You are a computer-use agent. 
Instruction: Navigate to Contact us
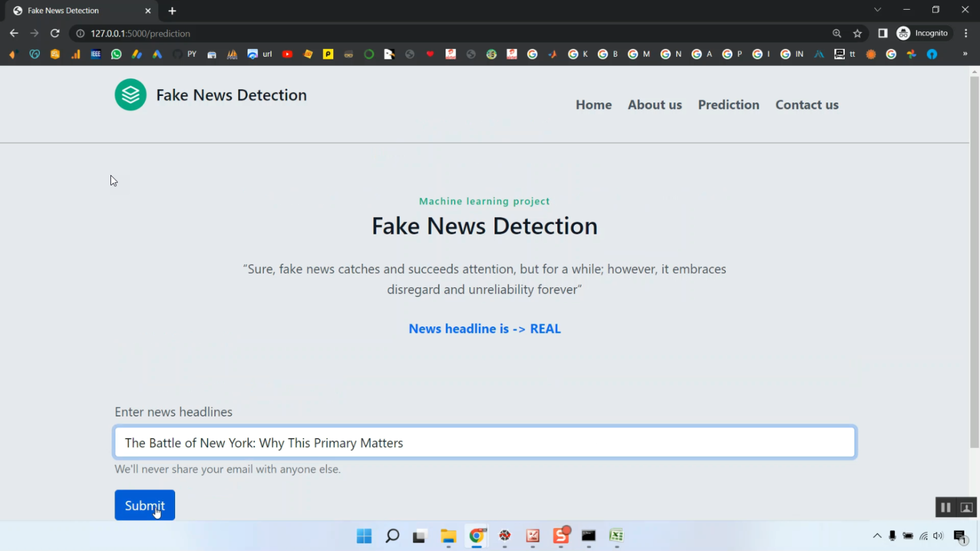pos(807,104)
